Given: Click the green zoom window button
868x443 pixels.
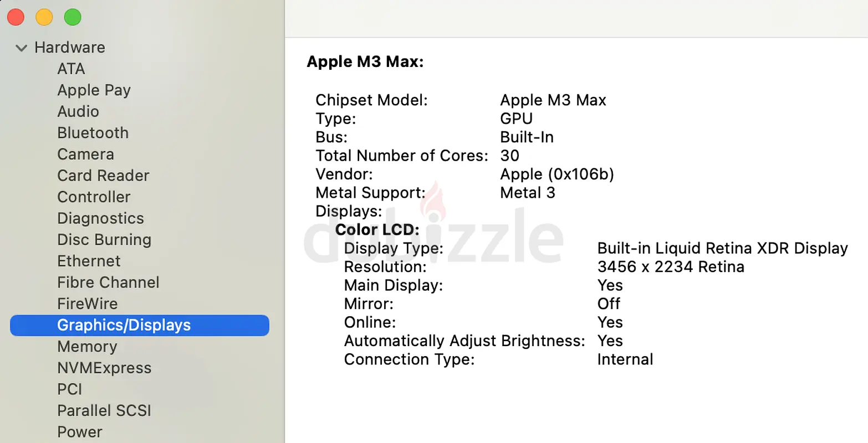Looking at the screenshot, I should (x=73, y=17).
